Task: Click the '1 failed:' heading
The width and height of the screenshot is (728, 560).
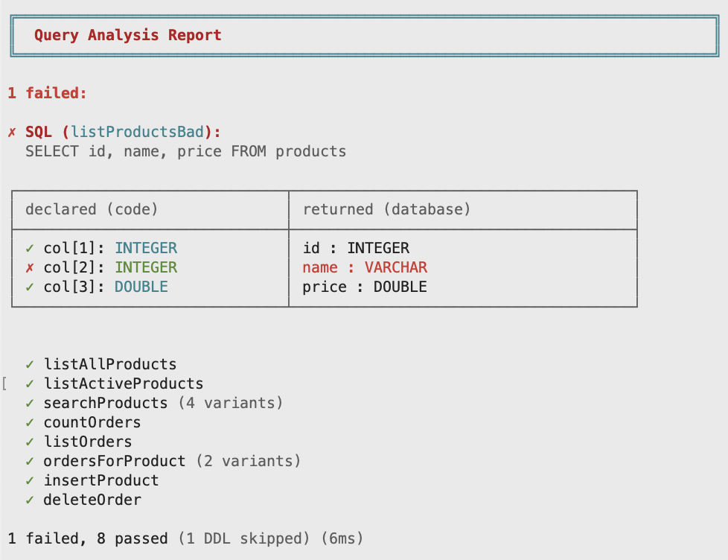Action: pos(48,93)
